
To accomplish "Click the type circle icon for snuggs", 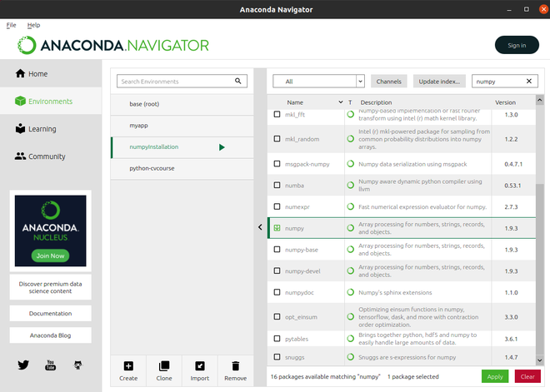I will (x=350, y=357).
